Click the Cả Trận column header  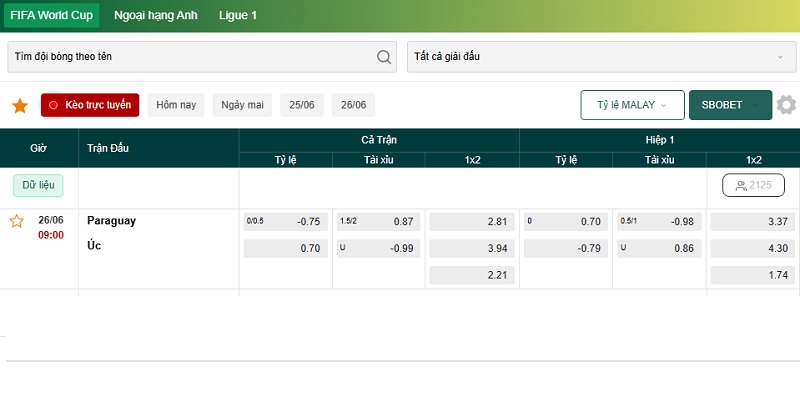pos(379,140)
